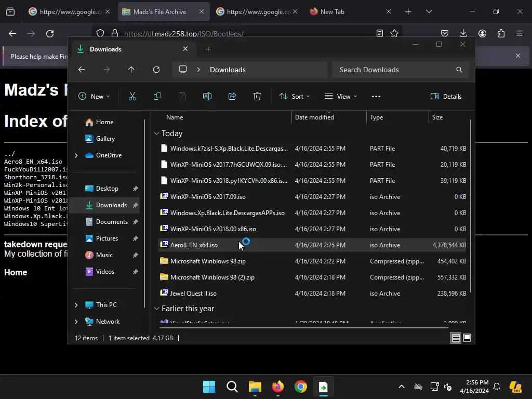Open Gallery in navigation pane
The image size is (532, 399).
click(105, 139)
